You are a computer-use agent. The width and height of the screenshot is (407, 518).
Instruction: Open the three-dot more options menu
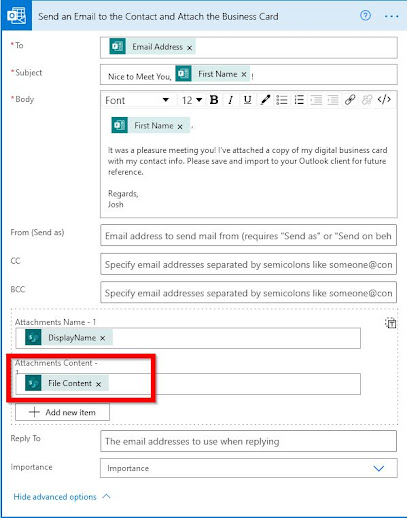(391, 16)
